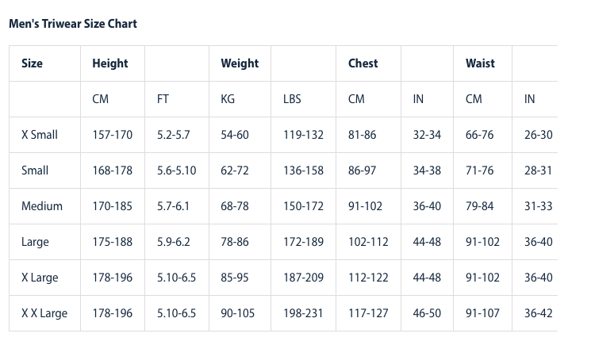
Task: Select the 46-50 chest inches cell
Action: pyautogui.click(x=427, y=313)
